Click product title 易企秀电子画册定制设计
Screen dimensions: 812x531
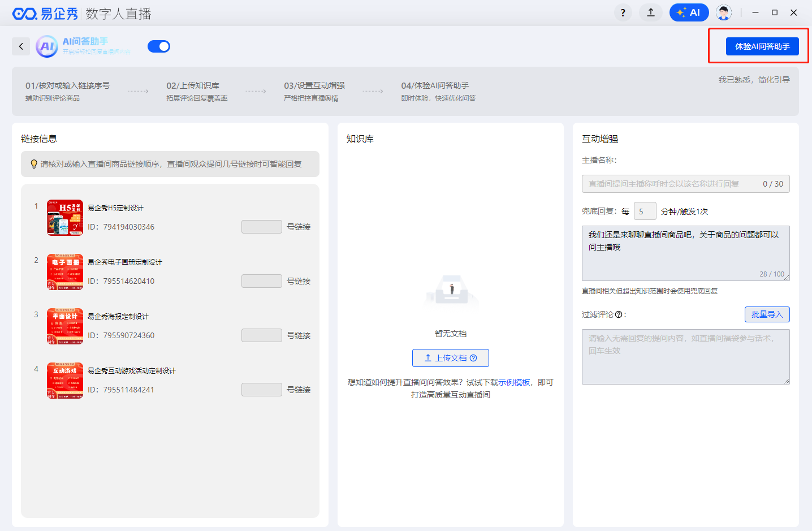[124, 262]
